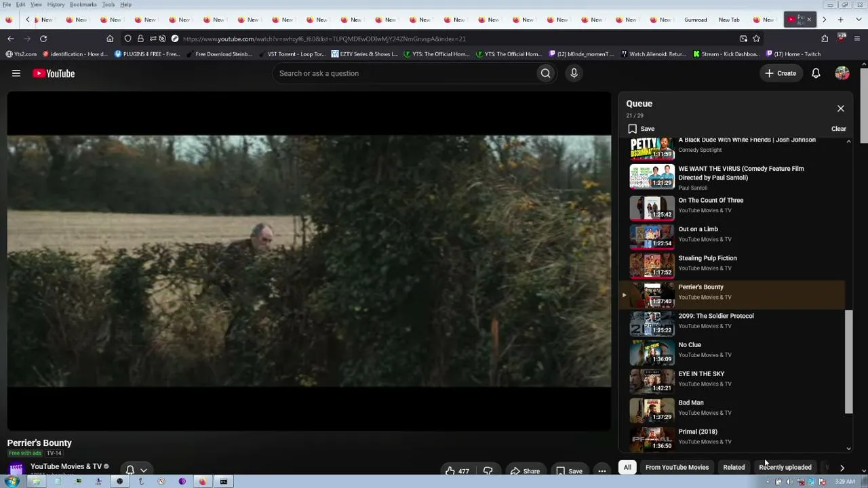Save the video using the Save button below the player
Image resolution: width=868 pixels, height=488 pixels.
[x=568, y=471]
